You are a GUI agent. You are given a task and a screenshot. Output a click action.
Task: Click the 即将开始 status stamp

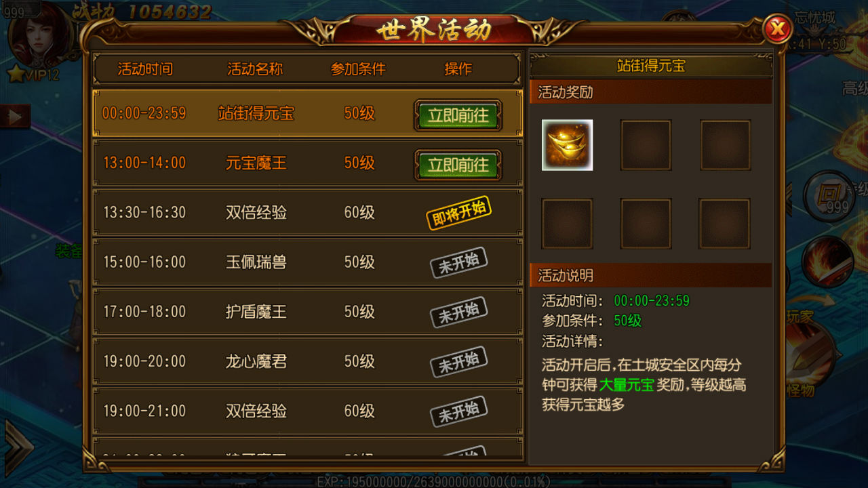click(459, 213)
